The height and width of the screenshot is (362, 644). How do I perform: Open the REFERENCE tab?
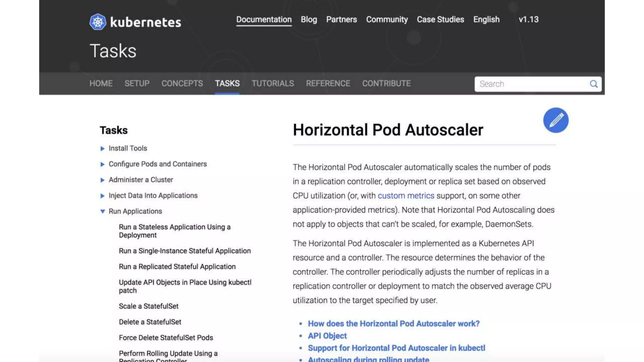[328, 84]
